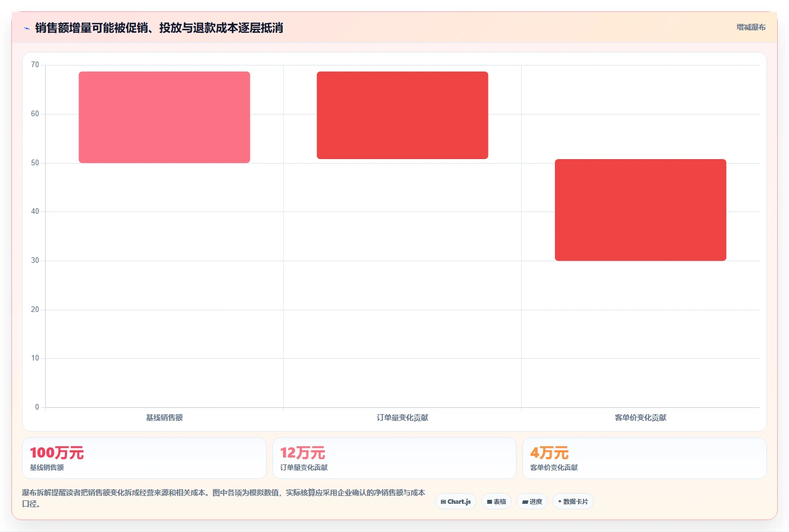Click x-axis label 基线销售额
789x532 pixels.
tap(164, 417)
